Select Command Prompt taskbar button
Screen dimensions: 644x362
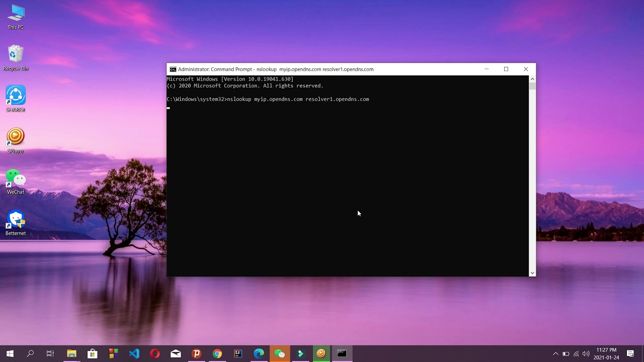[x=342, y=354]
